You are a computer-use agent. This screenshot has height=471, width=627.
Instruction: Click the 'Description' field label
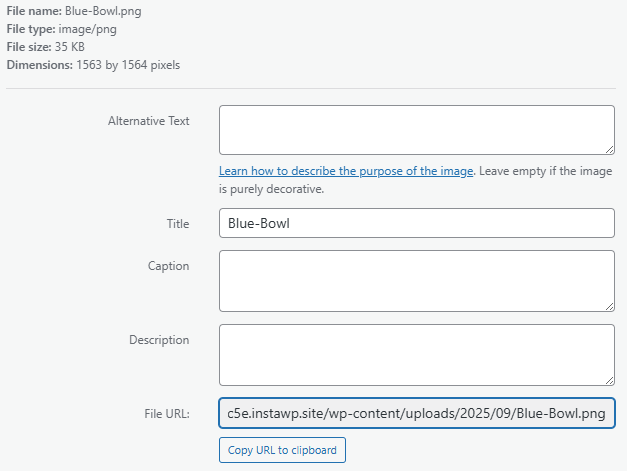158,340
